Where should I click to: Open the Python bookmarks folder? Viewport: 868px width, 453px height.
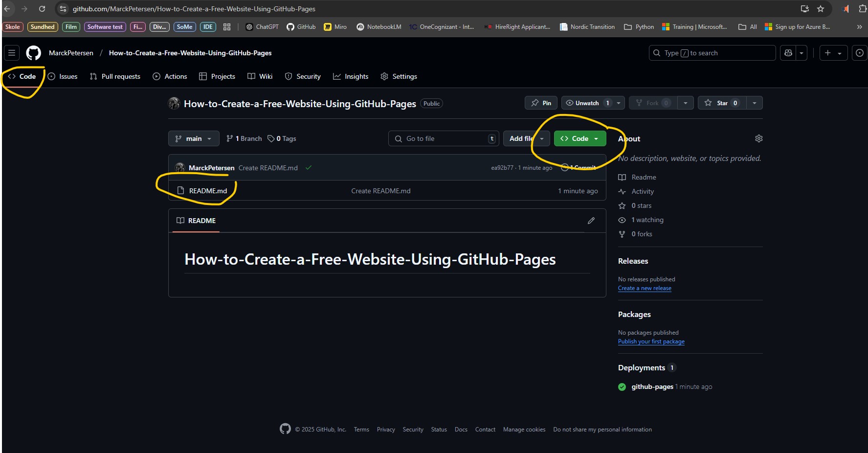point(639,27)
